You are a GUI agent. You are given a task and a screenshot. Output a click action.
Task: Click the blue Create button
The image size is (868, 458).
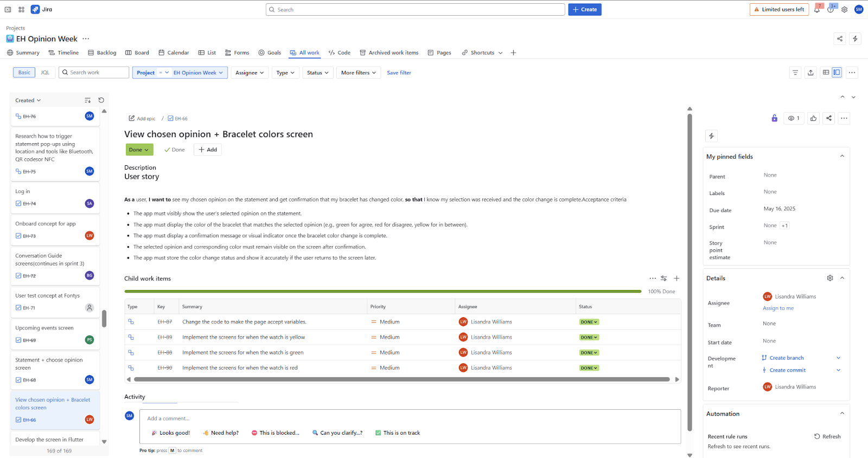tap(584, 10)
